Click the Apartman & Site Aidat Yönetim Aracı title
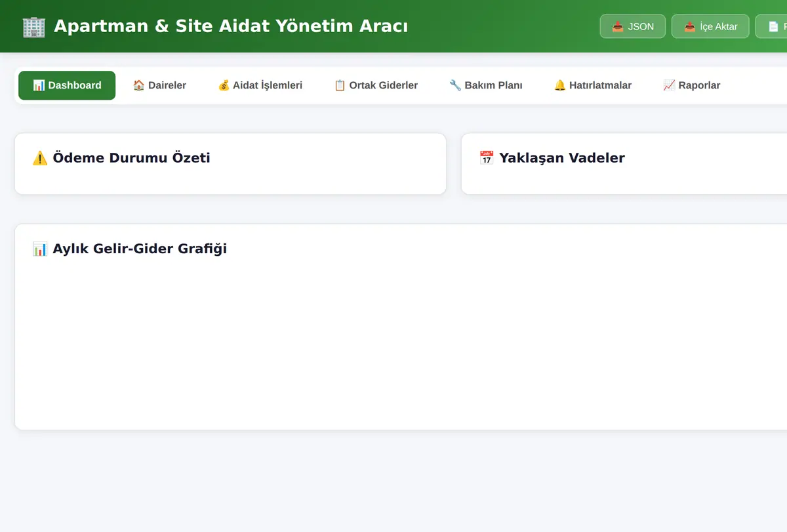This screenshot has width=787, height=532. tap(231, 26)
